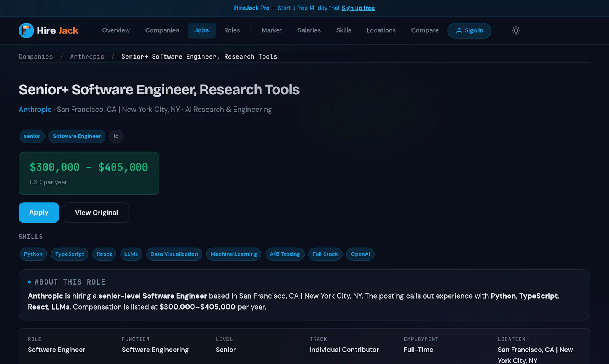This screenshot has width=609, height=364.
Task: Select the LLMs skill chip
Action: click(131, 254)
